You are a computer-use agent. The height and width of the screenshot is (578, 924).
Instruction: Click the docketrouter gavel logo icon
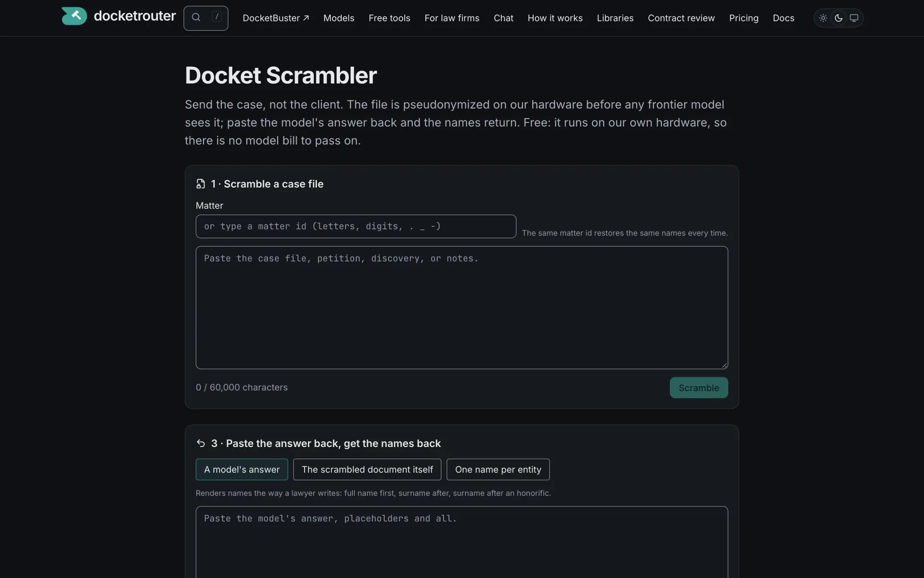pyautogui.click(x=74, y=16)
